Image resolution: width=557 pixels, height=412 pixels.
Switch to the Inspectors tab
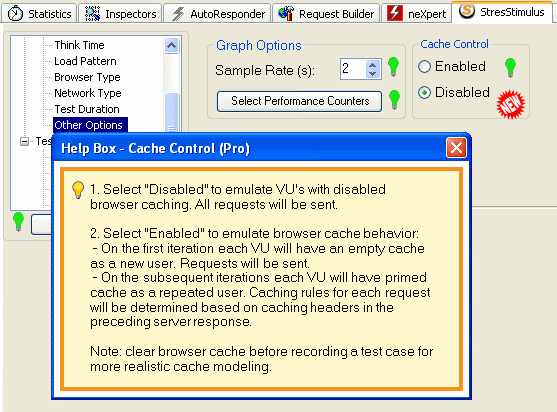(x=120, y=14)
